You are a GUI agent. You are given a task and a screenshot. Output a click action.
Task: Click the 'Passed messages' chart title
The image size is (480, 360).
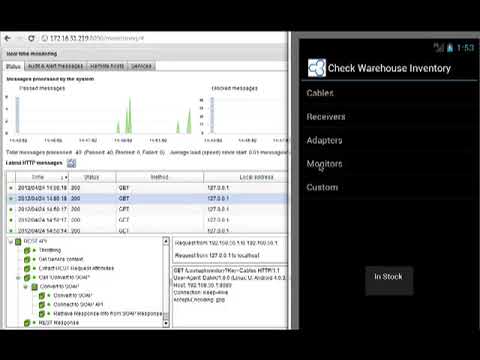click(42, 88)
